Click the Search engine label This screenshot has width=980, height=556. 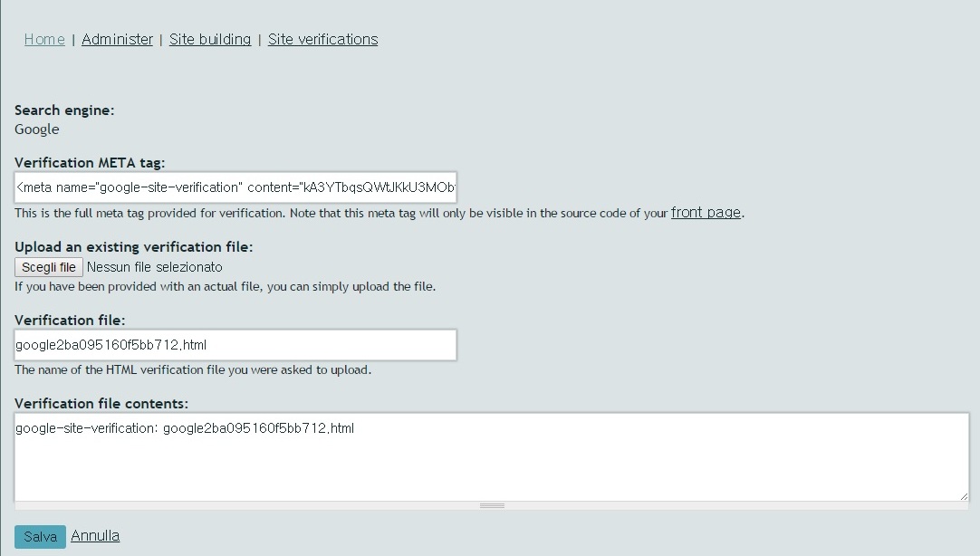point(64,110)
